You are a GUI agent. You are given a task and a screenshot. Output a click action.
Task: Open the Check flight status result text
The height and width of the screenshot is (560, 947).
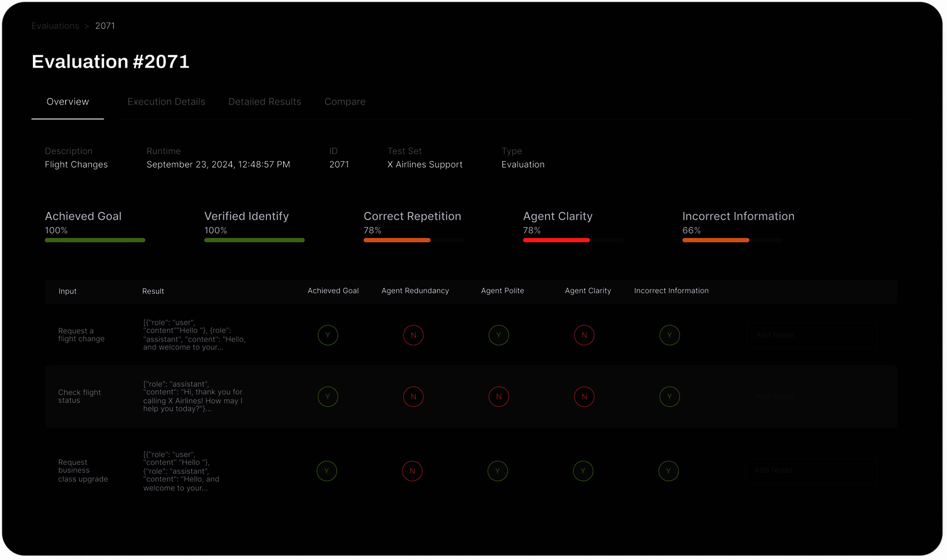[194, 396]
